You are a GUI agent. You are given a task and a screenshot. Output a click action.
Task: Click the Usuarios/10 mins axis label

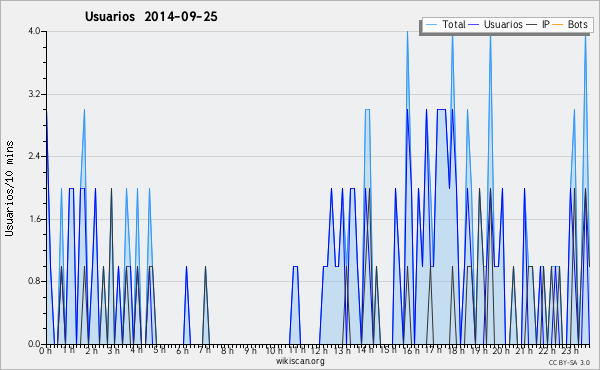(9, 188)
